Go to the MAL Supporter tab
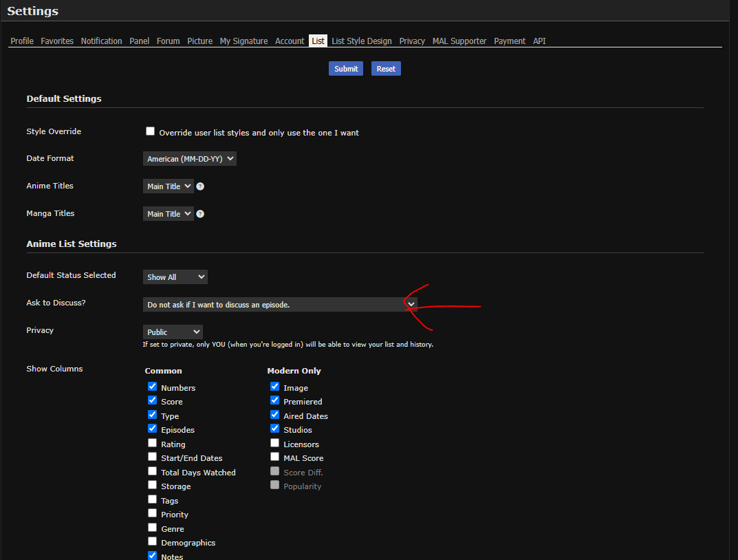The height and width of the screenshot is (560, 738). (x=459, y=41)
